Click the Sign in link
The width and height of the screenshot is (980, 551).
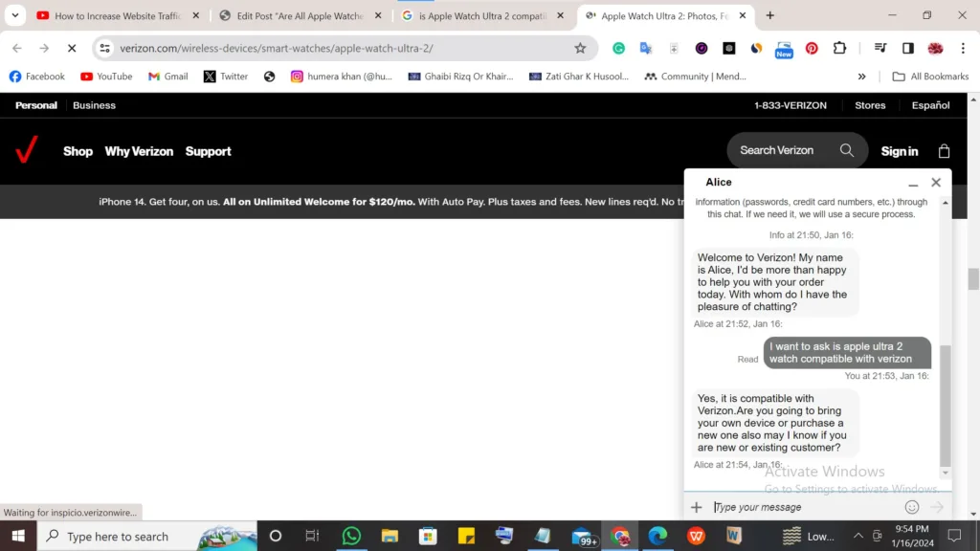click(x=900, y=151)
